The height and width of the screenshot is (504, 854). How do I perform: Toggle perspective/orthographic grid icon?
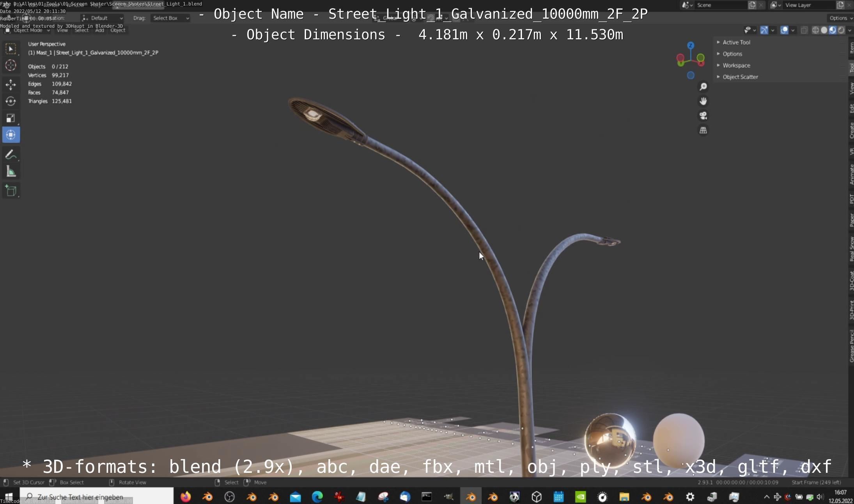point(703,131)
